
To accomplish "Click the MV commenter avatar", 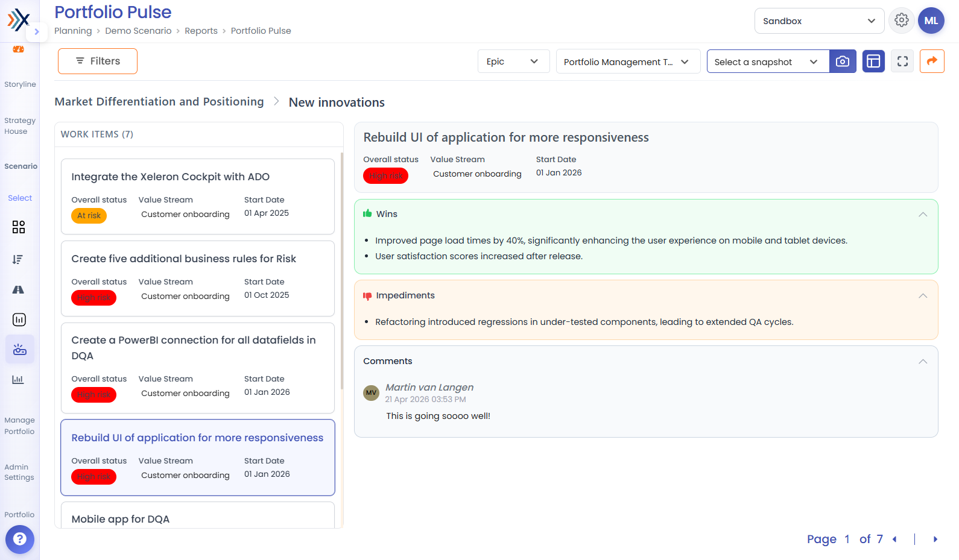I will (x=371, y=392).
